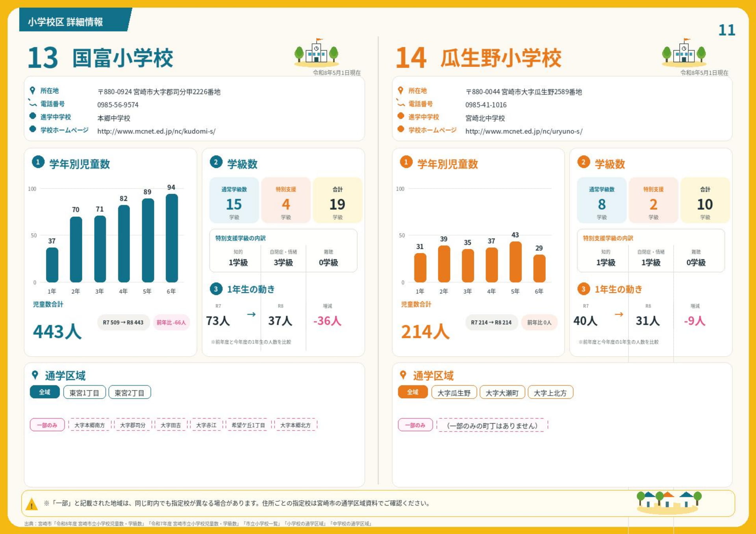Click the 合計 10 card
Image resolution: width=756 pixels, height=534 pixels.
coord(705,200)
